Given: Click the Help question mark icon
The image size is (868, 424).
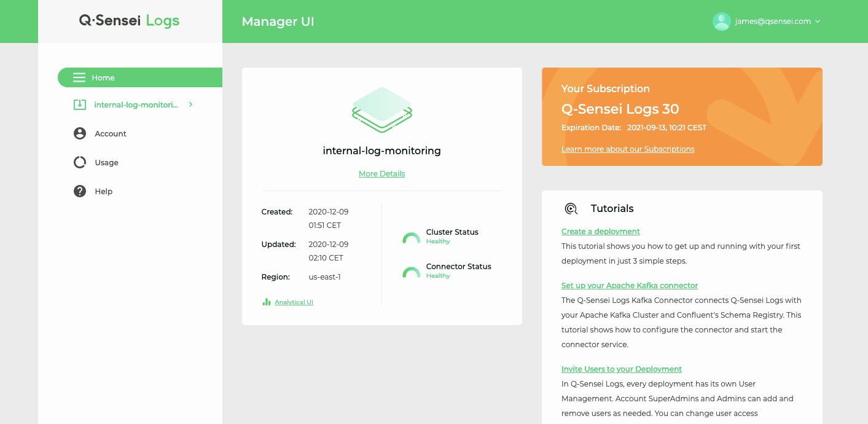Looking at the screenshot, I should [x=80, y=191].
